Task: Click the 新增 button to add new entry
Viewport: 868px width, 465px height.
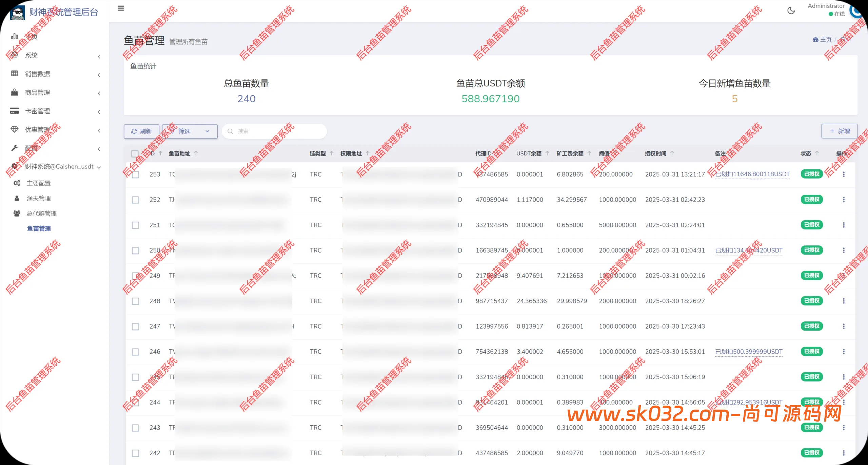Action: [x=839, y=131]
